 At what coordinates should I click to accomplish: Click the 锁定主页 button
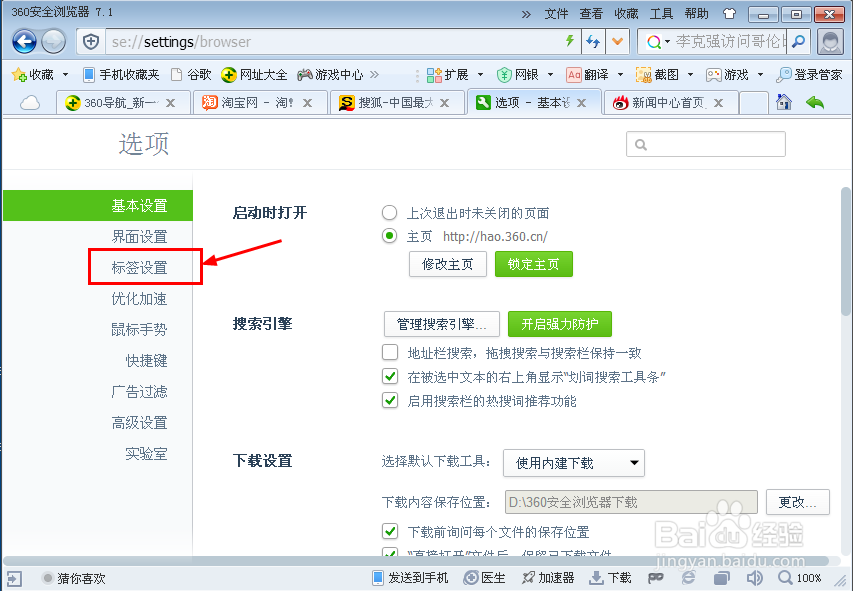[x=534, y=264]
